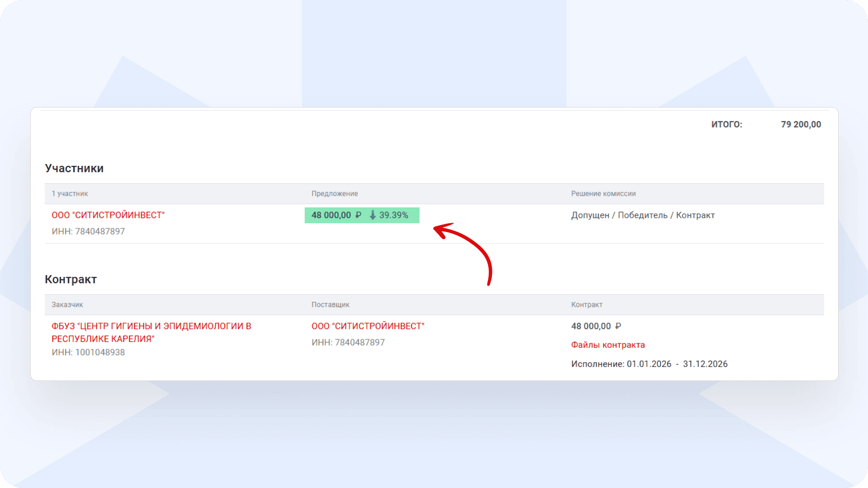Click the highlighted 48 000,00 offer amount

click(x=331, y=215)
